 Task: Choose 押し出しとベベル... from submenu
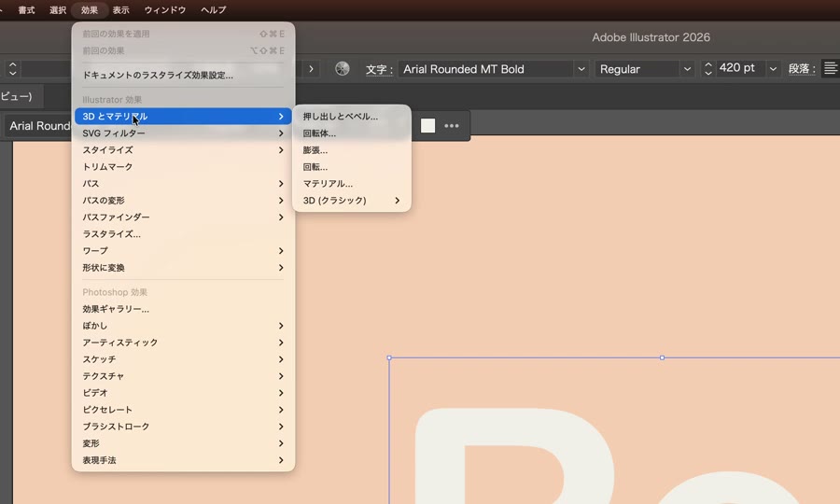point(352,117)
